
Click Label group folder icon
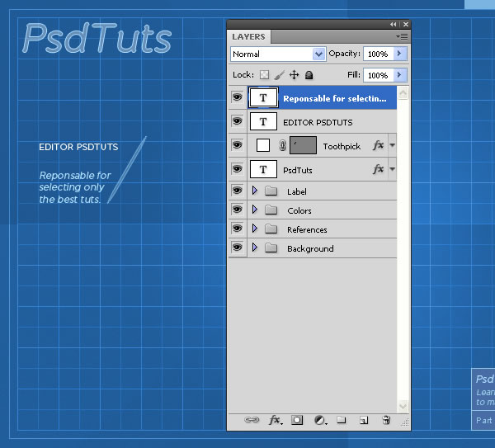[271, 191]
